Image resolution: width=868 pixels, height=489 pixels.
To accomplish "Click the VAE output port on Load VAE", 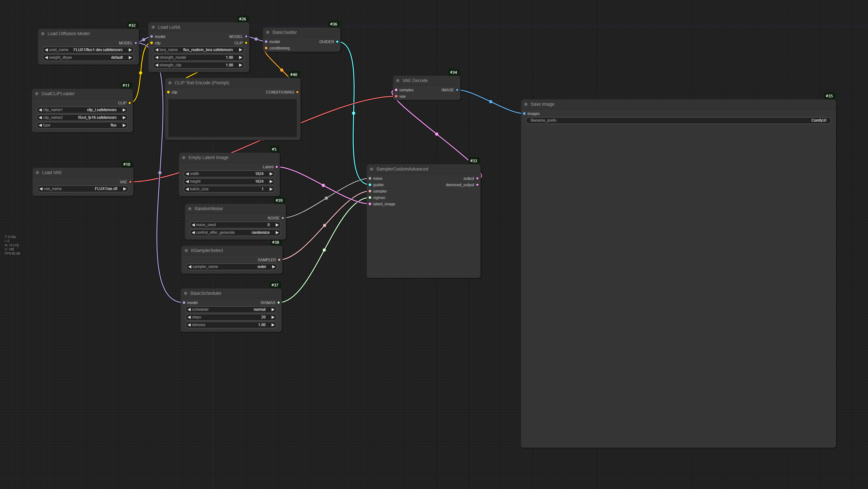I will 130,182.
